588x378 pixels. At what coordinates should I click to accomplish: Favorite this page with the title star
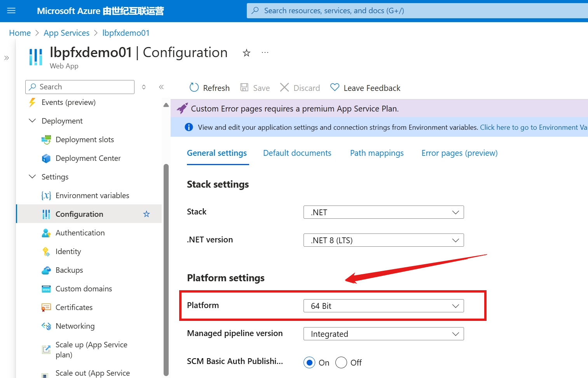pyautogui.click(x=246, y=53)
